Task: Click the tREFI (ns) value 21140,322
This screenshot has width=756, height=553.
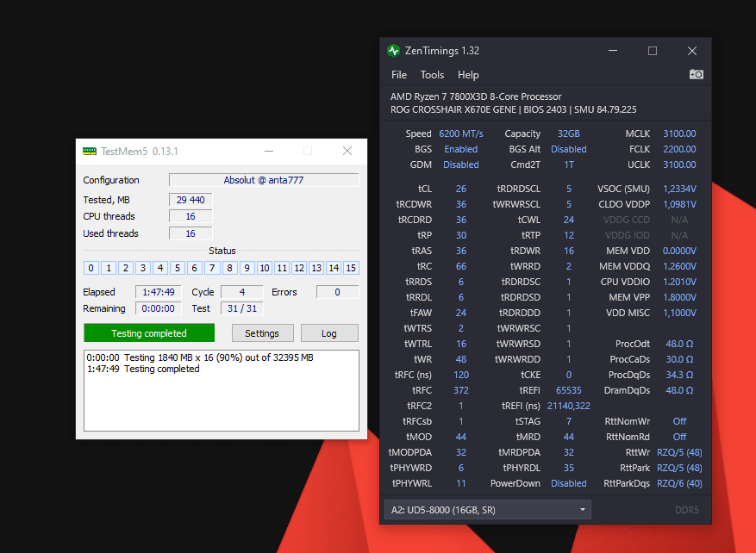Action: 569,406
